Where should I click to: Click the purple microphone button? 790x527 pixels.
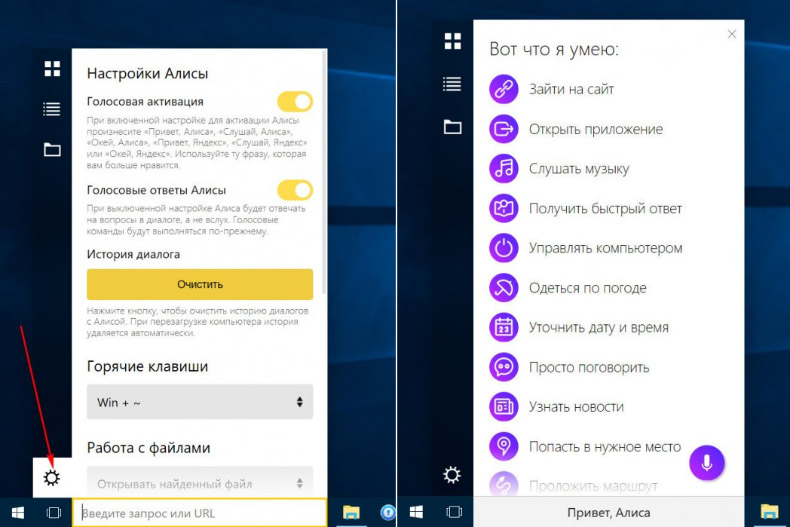point(707,463)
